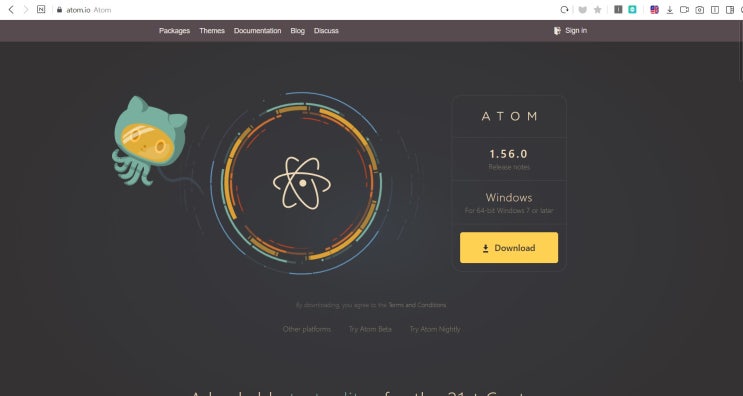The width and height of the screenshot is (743, 396).
Task: Toggle the sidebar panel layout icon
Action: [730, 9]
